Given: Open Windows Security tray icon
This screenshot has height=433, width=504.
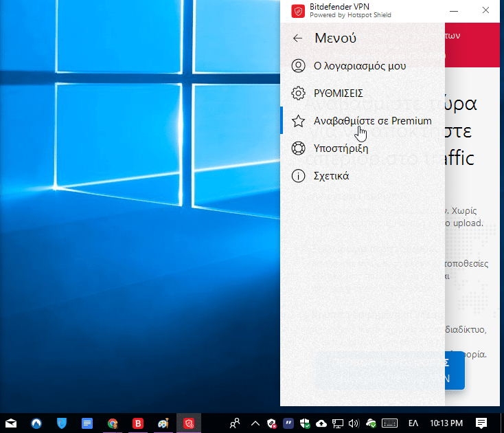Looking at the screenshot, I should click(x=305, y=423).
